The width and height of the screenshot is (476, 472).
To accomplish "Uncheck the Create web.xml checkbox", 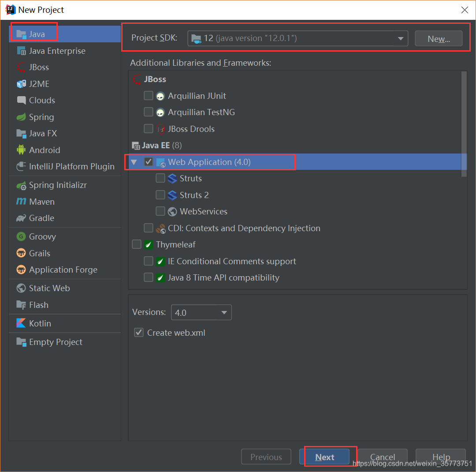I will click(139, 333).
